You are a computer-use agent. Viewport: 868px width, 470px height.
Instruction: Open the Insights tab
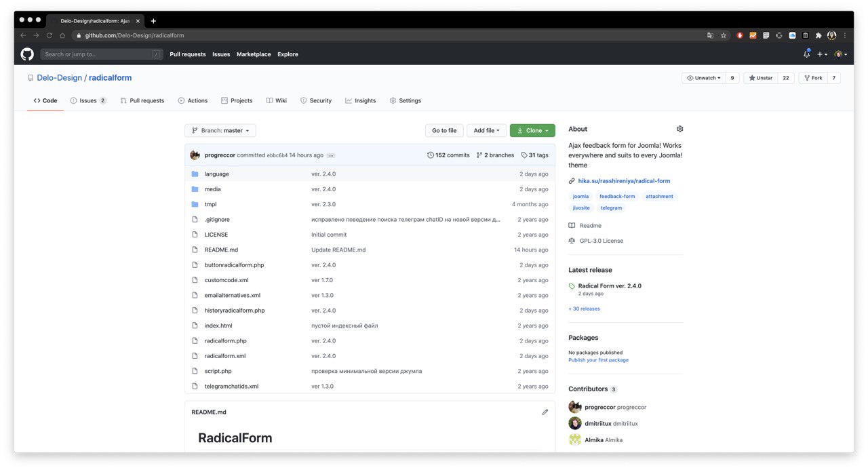coord(360,100)
